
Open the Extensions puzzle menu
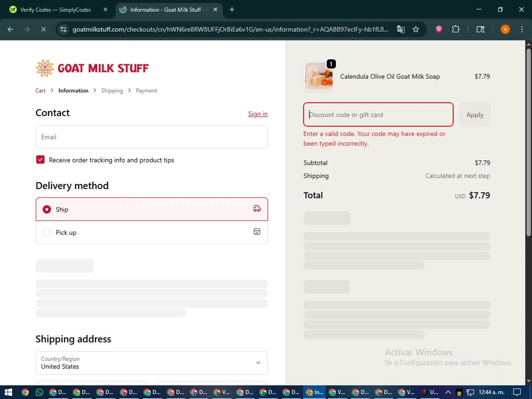point(456,29)
